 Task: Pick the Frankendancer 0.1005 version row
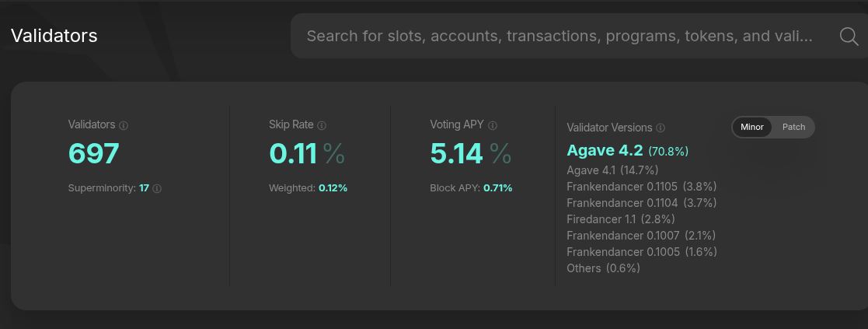(x=642, y=252)
